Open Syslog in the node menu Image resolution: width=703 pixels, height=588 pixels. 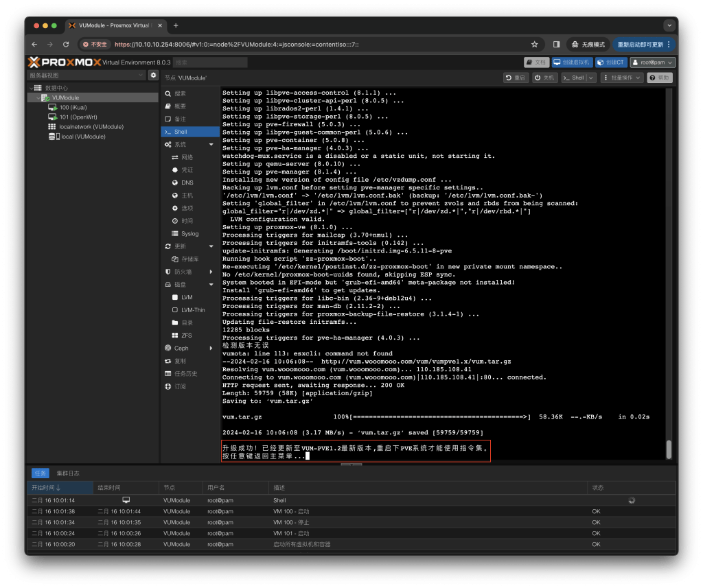(x=189, y=233)
